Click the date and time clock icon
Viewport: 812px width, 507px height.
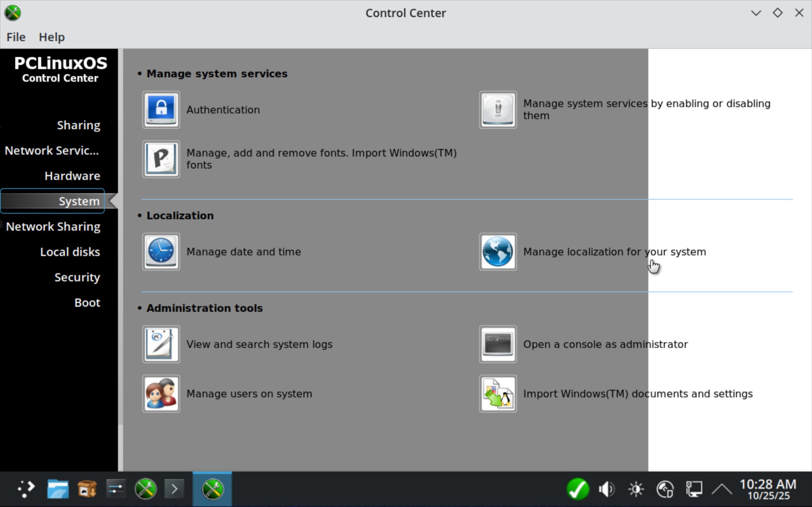pyautogui.click(x=161, y=252)
